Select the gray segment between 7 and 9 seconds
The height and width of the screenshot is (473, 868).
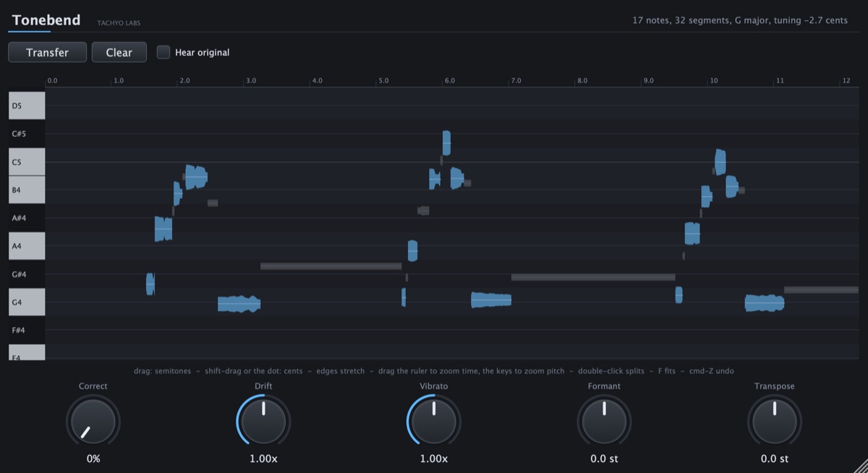click(x=593, y=277)
